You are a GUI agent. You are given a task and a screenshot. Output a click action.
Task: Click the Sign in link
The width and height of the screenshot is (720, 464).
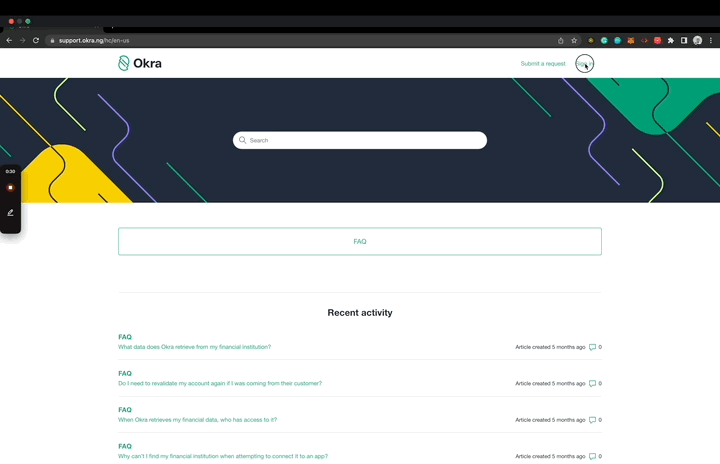[585, 63]
